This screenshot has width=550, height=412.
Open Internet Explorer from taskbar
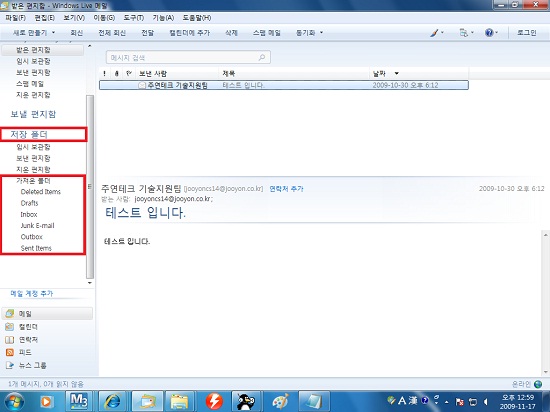[x=113, y=401]
